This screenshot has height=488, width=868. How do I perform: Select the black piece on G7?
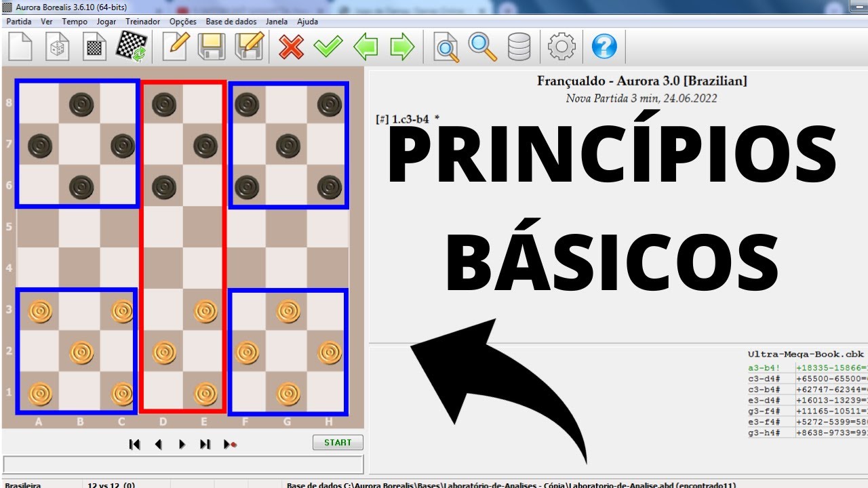coord(288,145)
